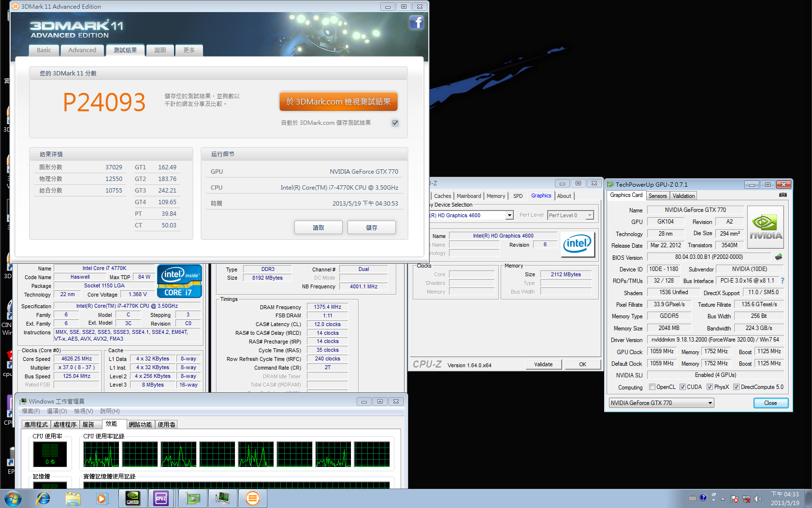
Task: Click the Action Center flag tray icon
Action: pos(735,498)
